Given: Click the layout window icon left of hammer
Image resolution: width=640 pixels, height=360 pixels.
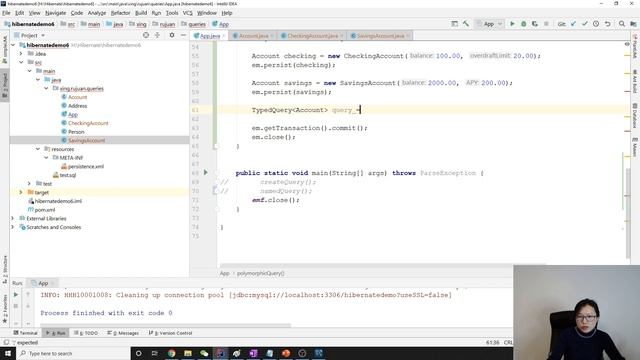Looking at the screenshot, I should click(454, 24).
